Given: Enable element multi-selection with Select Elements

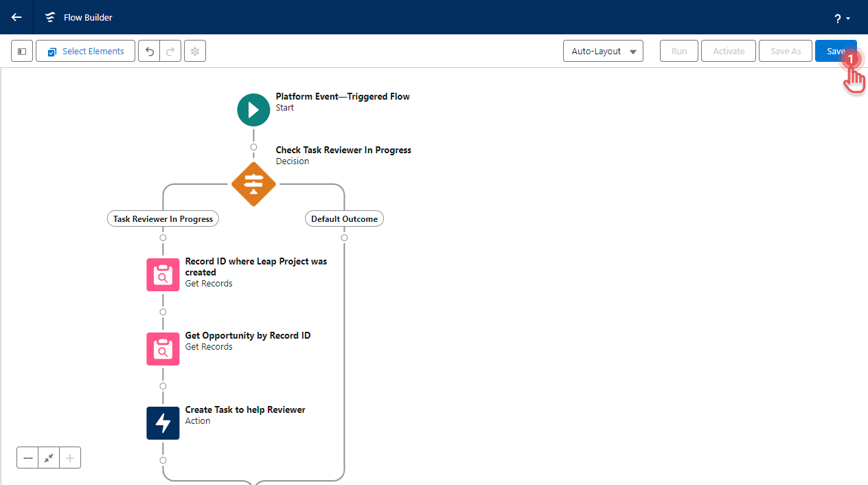Looking at the screenshot, I should tap(84, 51).
